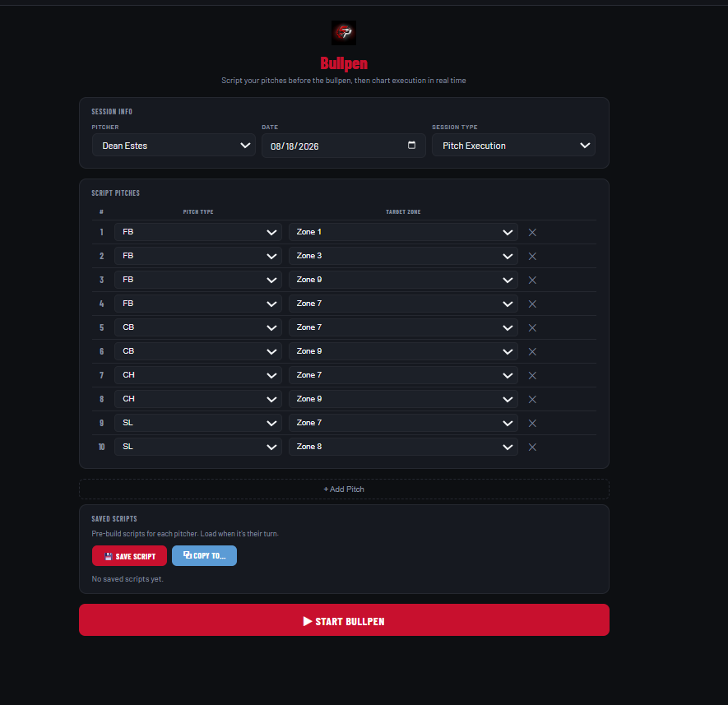Open pitch type dropdown for pitch 7
The image size is (728, 705).
[197, 375]
